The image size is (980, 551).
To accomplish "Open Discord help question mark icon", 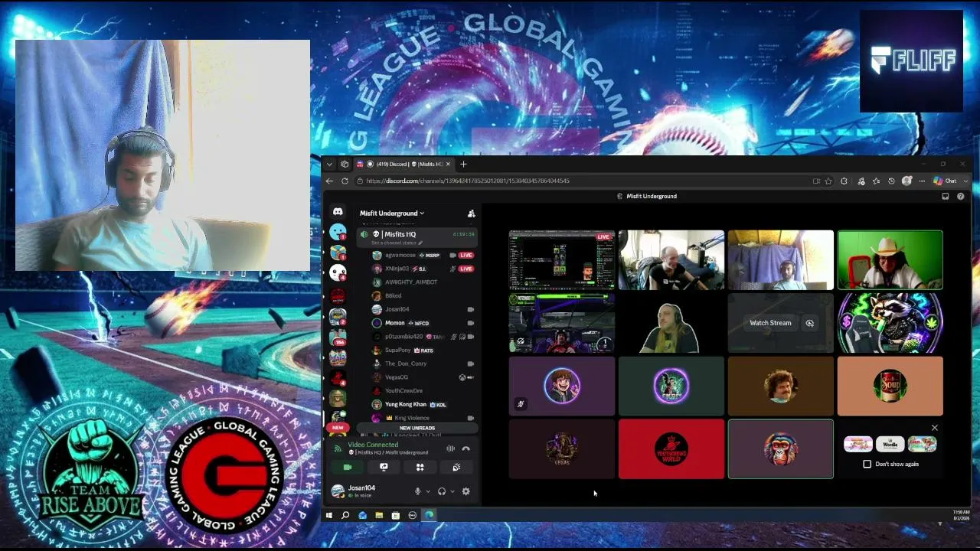I will (961, 196).
